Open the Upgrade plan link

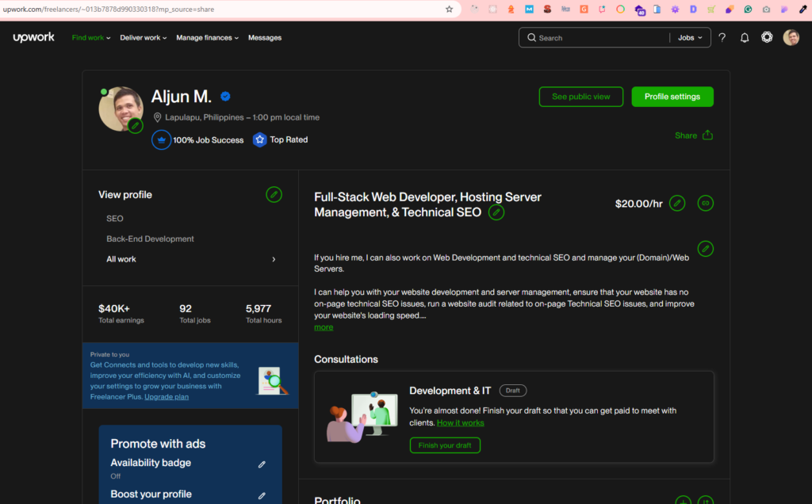(166, 396)
